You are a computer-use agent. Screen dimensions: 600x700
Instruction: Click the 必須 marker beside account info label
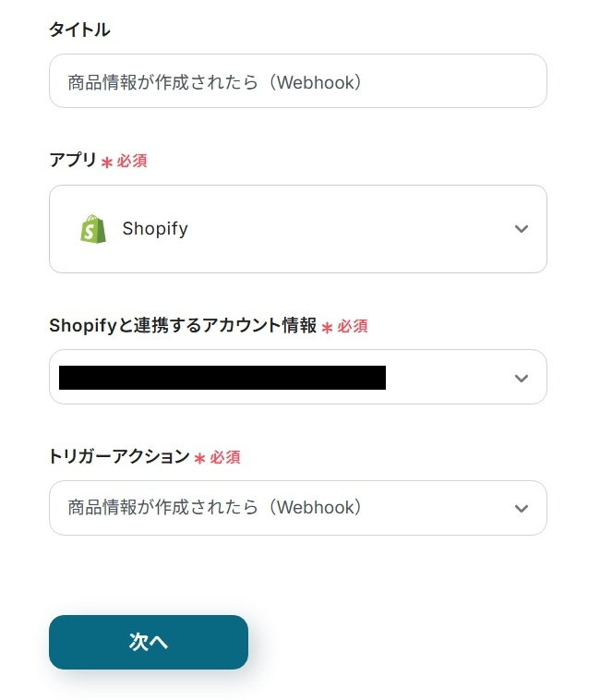[x=352, y=326]
